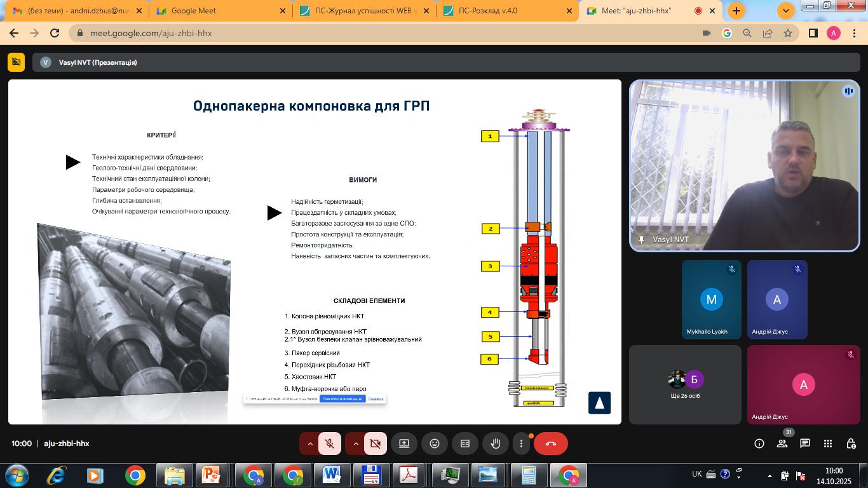
Task: Toggle closed captions button
Action: (x=465, y=444)
